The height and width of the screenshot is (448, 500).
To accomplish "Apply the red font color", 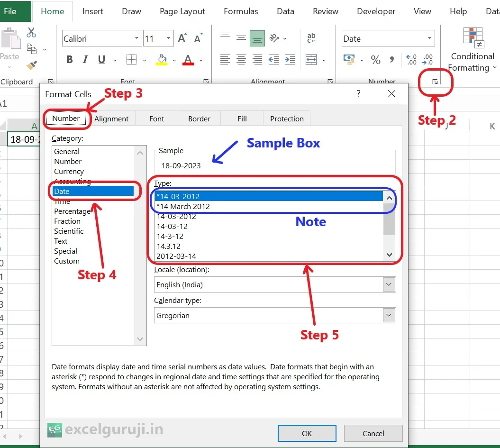I will point(188,60).
